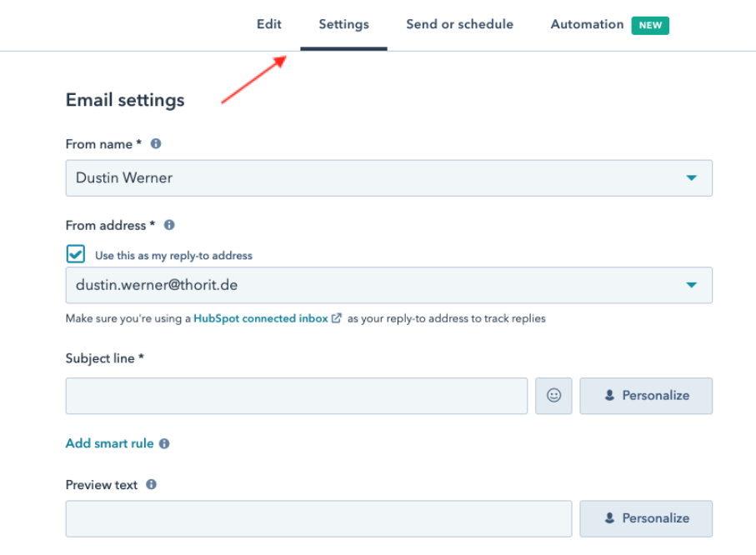Open the HubSpot connected inbox link

tap(260, 318)
